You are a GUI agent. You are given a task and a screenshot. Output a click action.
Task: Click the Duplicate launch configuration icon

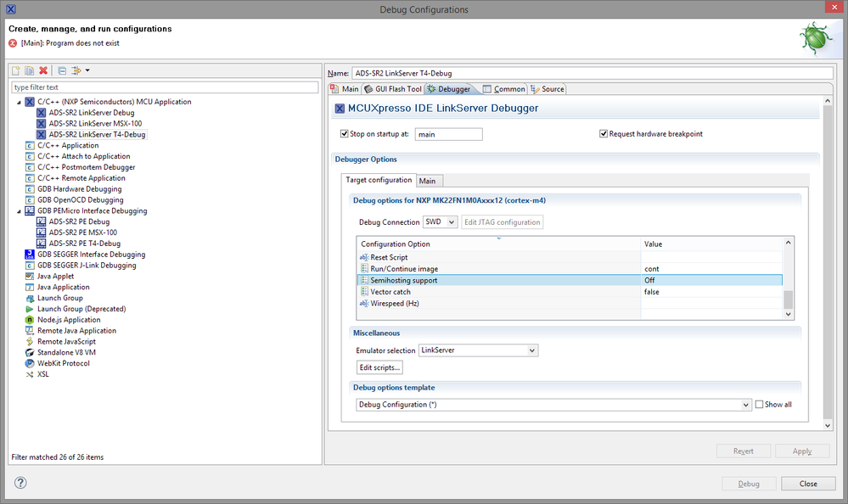coord(29,70)
